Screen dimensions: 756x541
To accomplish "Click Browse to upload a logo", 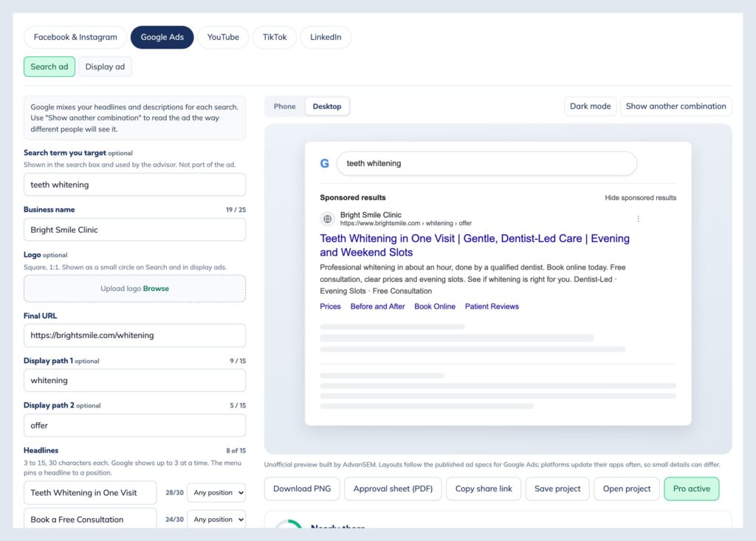I will pyautogui.click(x=156, y=289).
